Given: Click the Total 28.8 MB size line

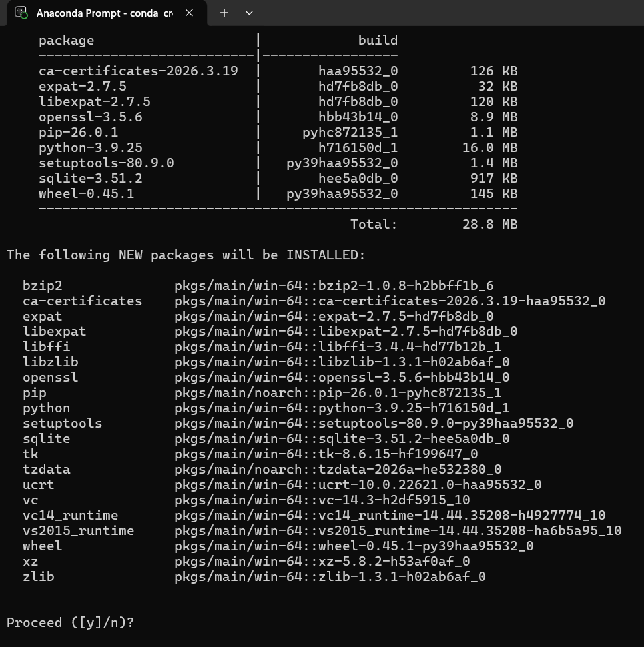Looking at the screenshot, I should (x=434, y=224).
